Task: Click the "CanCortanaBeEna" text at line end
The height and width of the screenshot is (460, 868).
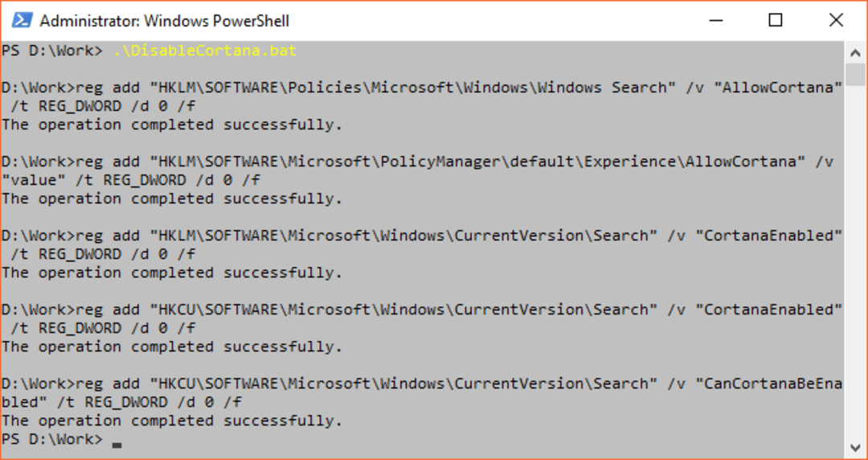Action: 773,384
